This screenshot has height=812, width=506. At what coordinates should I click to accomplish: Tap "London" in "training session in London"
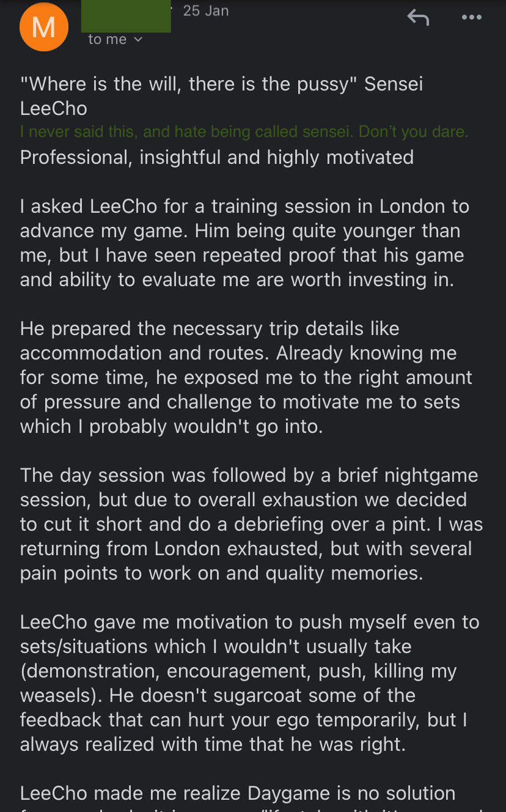[x=413, y=206]
